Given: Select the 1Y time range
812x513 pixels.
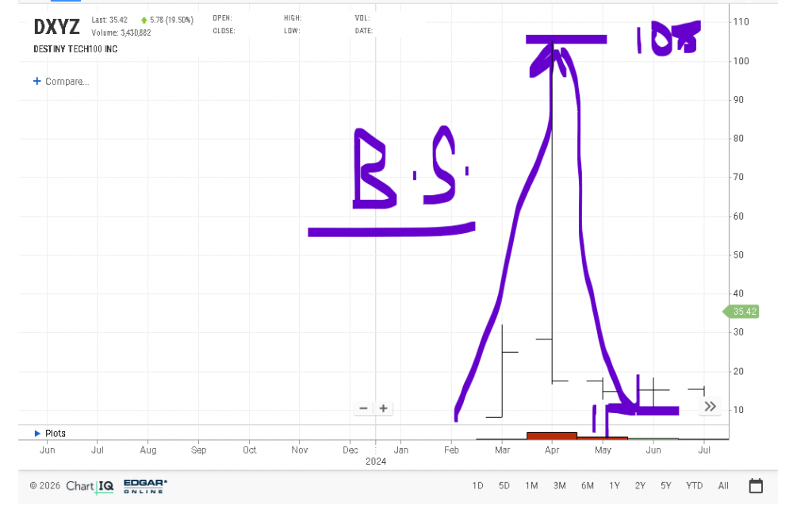Looking at the screenshot, I should click(x=614, y=486).
